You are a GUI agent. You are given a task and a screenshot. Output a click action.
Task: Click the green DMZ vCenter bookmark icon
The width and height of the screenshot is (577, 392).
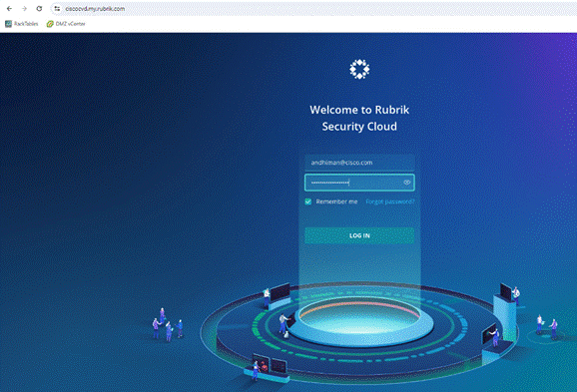[50, 24]
